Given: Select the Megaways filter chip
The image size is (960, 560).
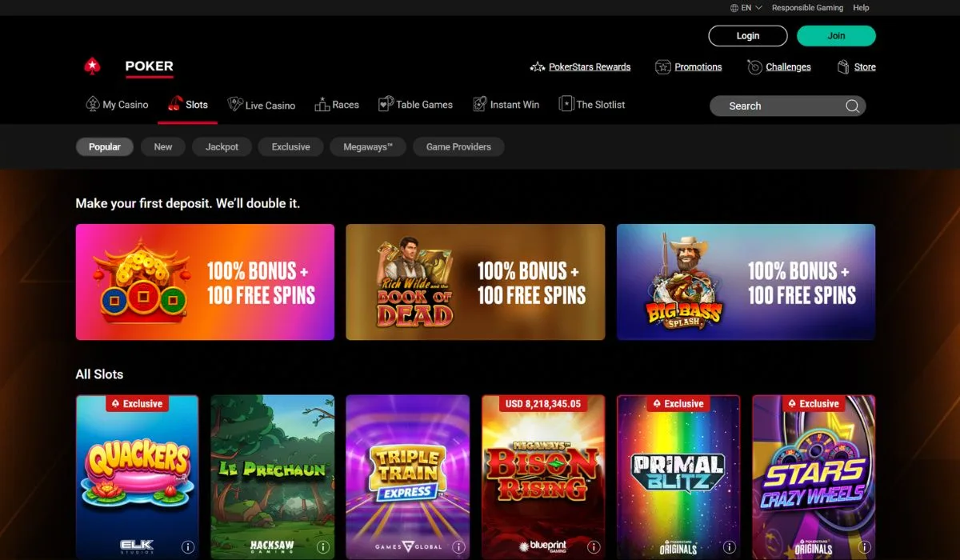Looking at the screenshot, I should tap(368, 146).
